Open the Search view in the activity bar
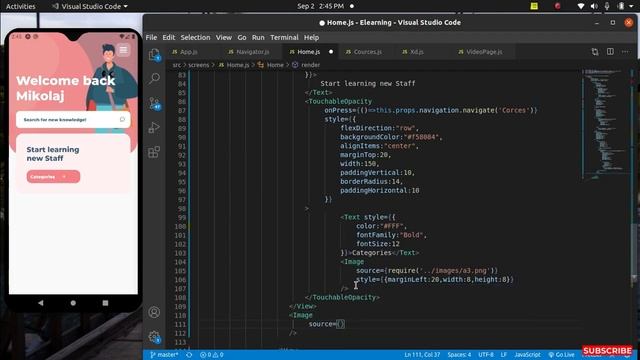Viewport: 640px width, 360px height. (x=154, y=78)
